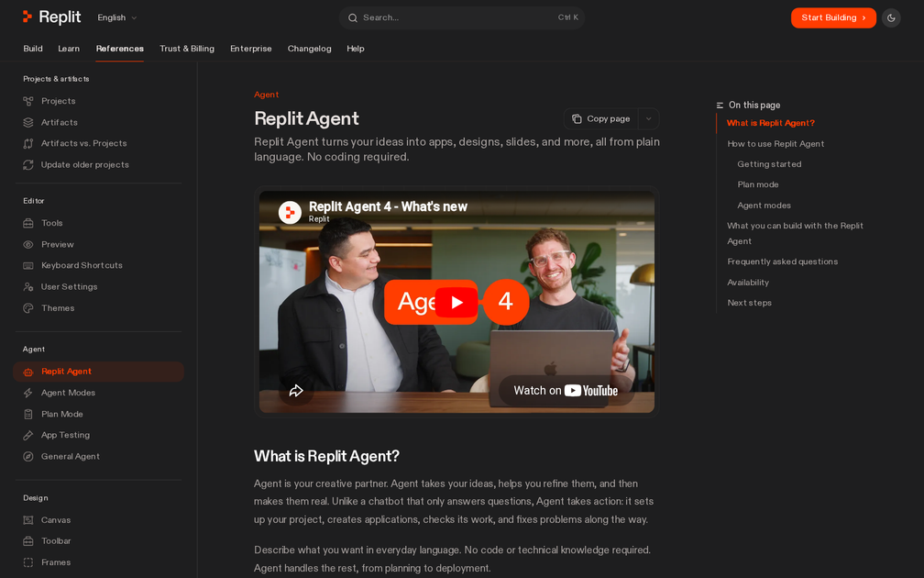This screenshot has height=578, width=924.
Task: Click the General Agent compass icon
Action: (x=27, y=457)
